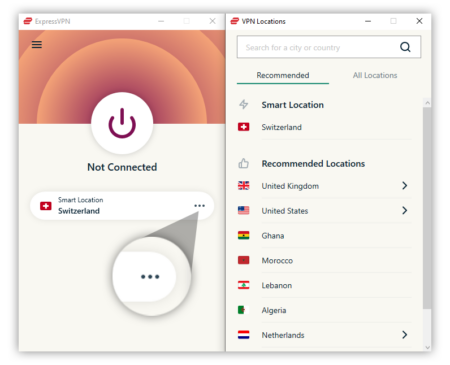Viewport: 450px width, 365px height.
Task: Open the three-dot menu on the Smart Location card
Action: click(x=199, y=206)
